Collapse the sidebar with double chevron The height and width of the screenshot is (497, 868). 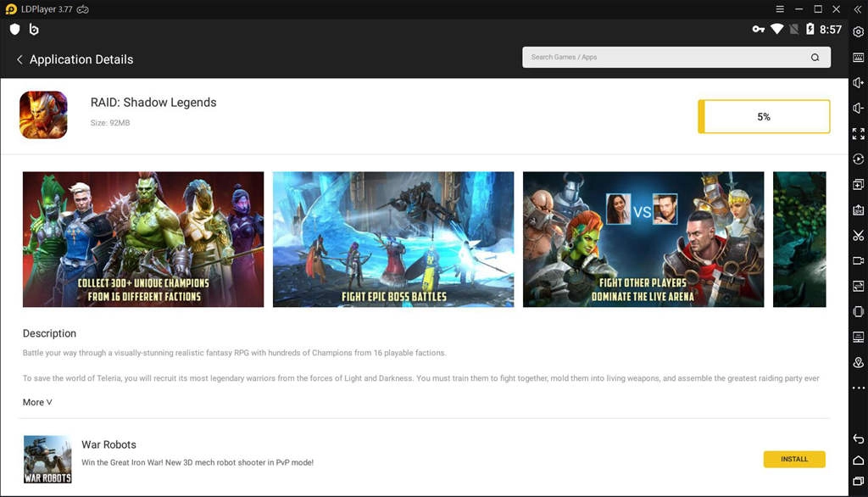click(858, 9)
